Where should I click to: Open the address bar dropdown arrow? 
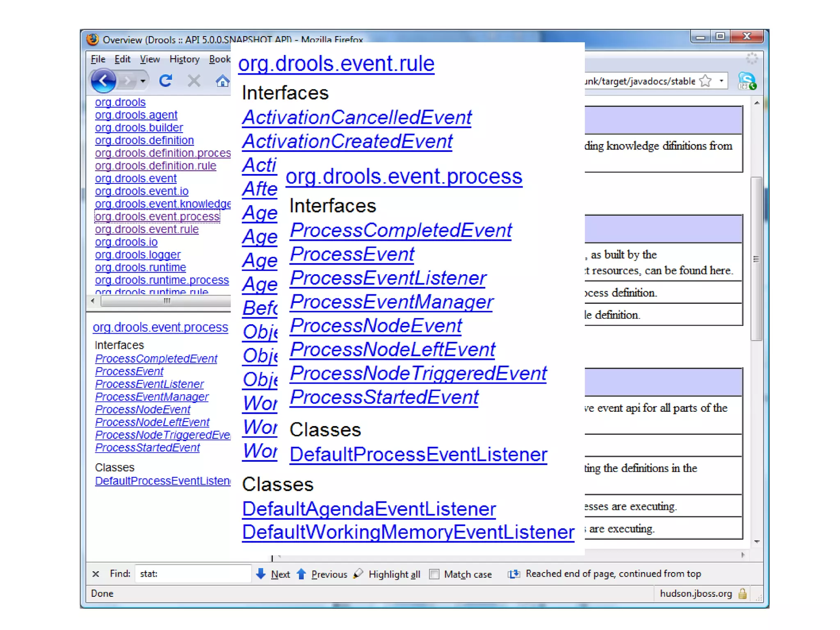[x=721, y=81]
